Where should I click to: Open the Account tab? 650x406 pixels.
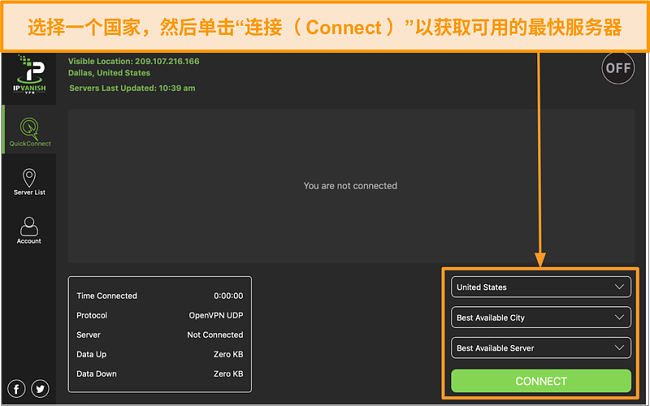coord(29,230)
